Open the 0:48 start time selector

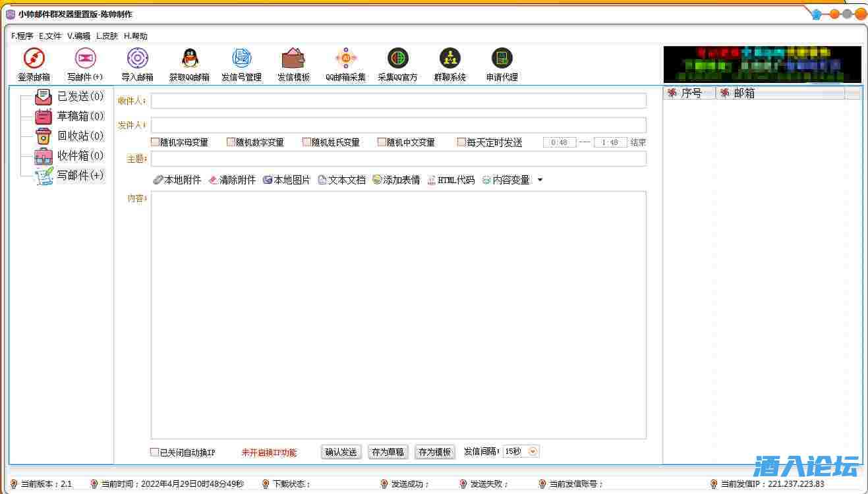coord(559,141)
